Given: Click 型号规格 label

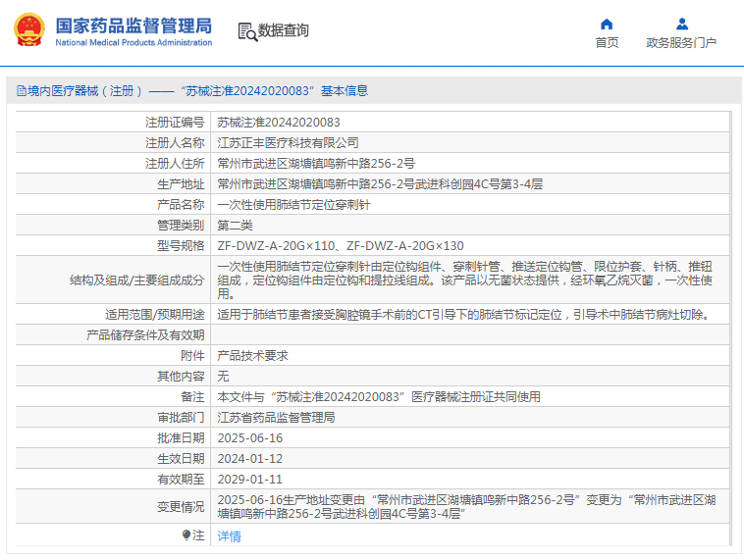Looking at the screenshot, I should coord(181,246).
